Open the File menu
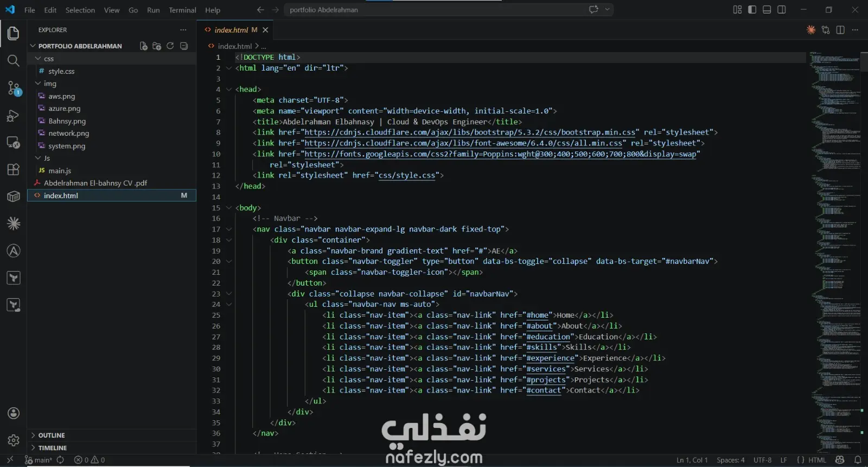 [x=30, y=10]
